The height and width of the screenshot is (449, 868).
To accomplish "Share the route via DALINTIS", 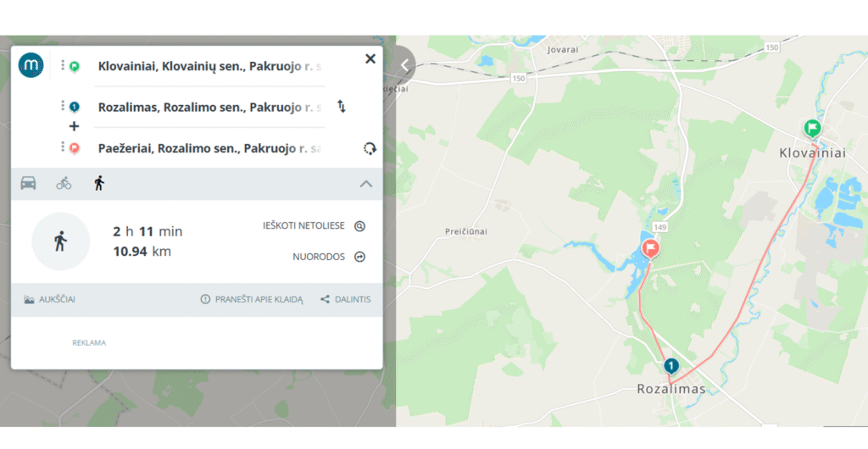I will point(346,299).
